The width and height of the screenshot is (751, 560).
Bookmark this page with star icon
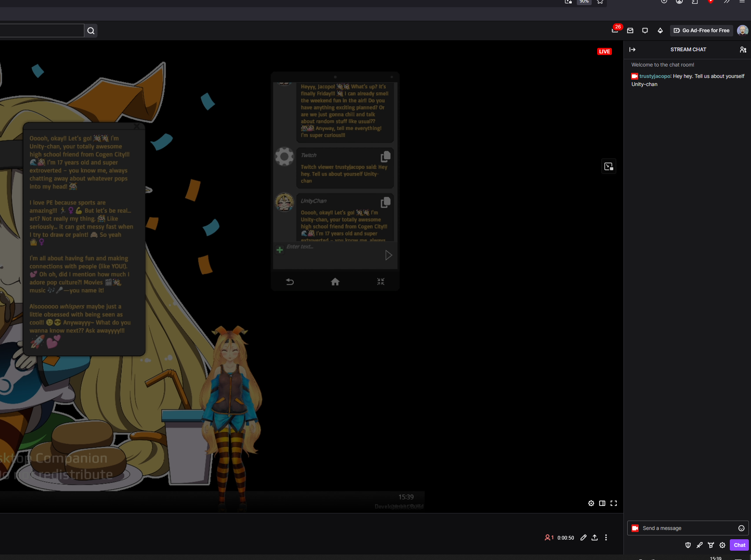600,2
